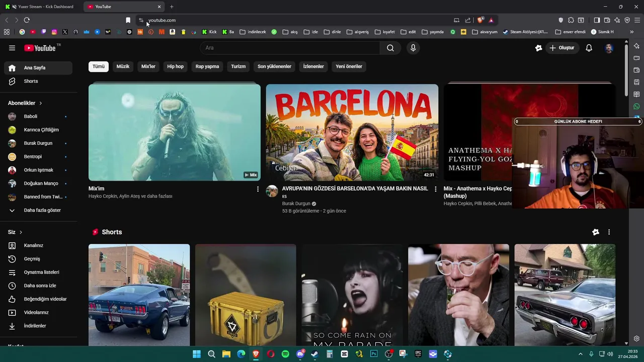Expand the Siz section chevron

click(x=21, y=232)
